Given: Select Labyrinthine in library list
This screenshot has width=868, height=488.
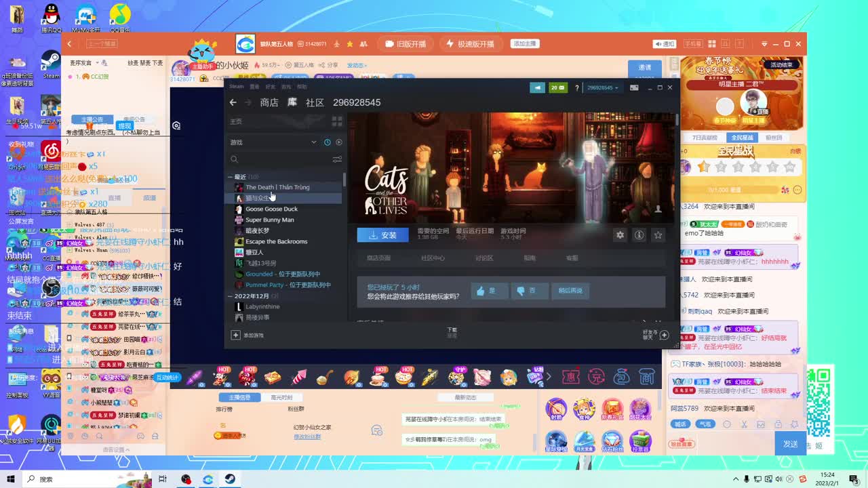Looking at the screenshot, I should coord(262,307).
